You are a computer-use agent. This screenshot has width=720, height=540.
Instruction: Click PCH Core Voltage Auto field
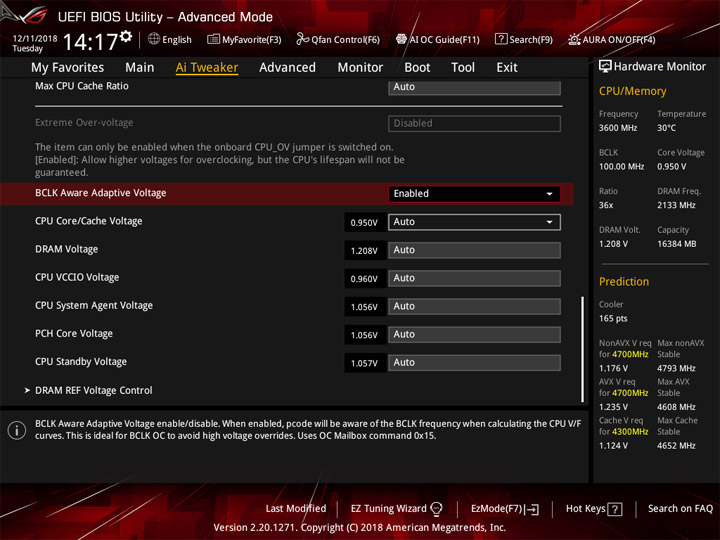pyautogui.click(x=474, y=335)
